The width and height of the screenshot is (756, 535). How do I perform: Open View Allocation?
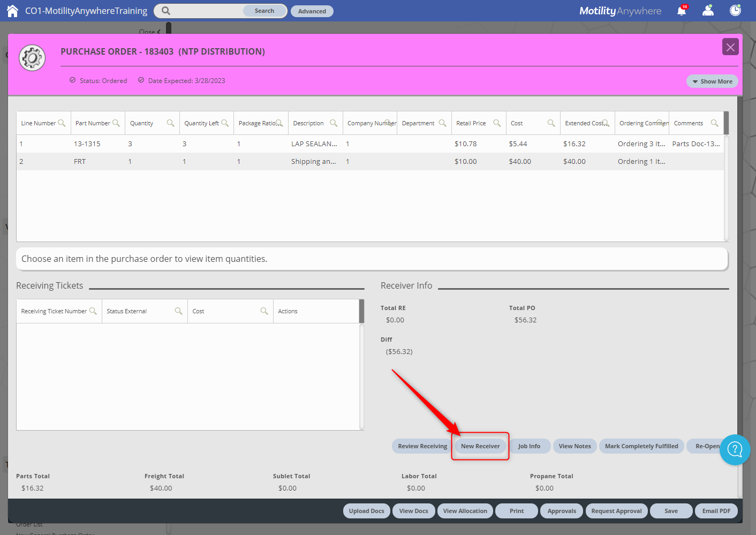(x=465, y=511)
